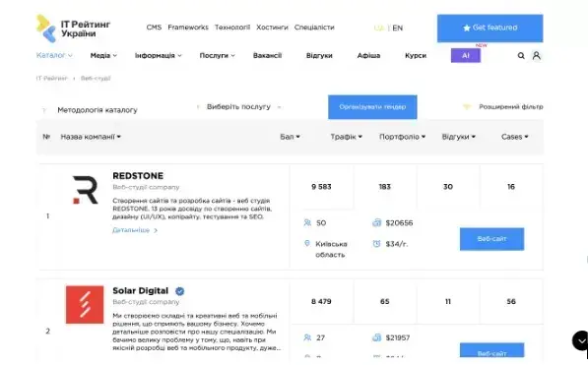
Task: Open the CMS top link
Action: 154,28
